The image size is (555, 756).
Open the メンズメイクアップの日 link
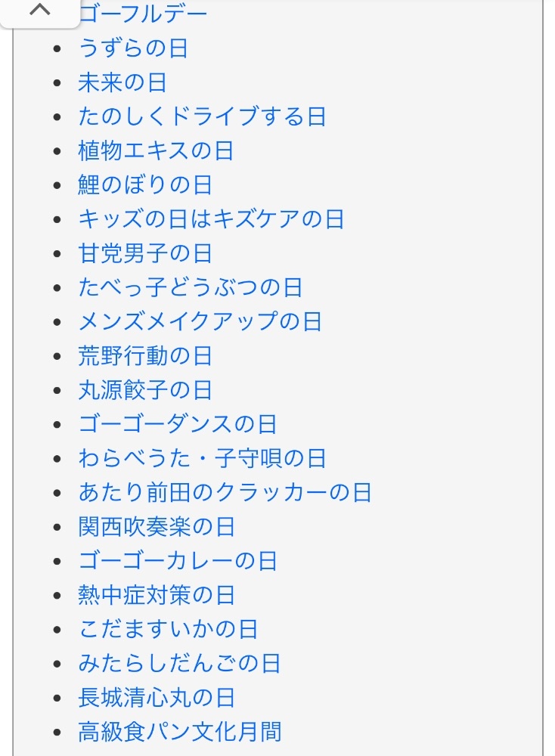(200, 321)
